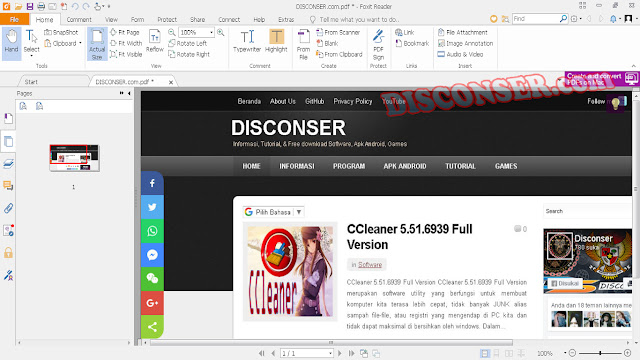The height and width of the screenshot is (360, 640).
Task: Print the document from quick access toolbar
Action: click(x=41, y=7)
